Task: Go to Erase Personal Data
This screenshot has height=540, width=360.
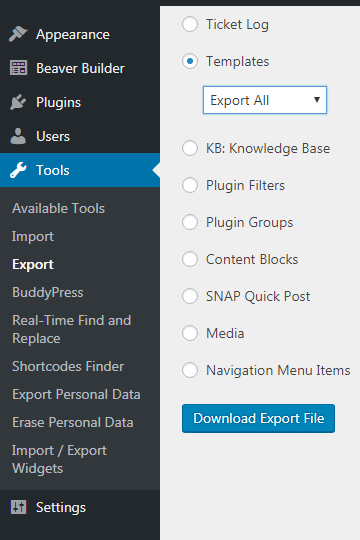Action: [72, 422]
